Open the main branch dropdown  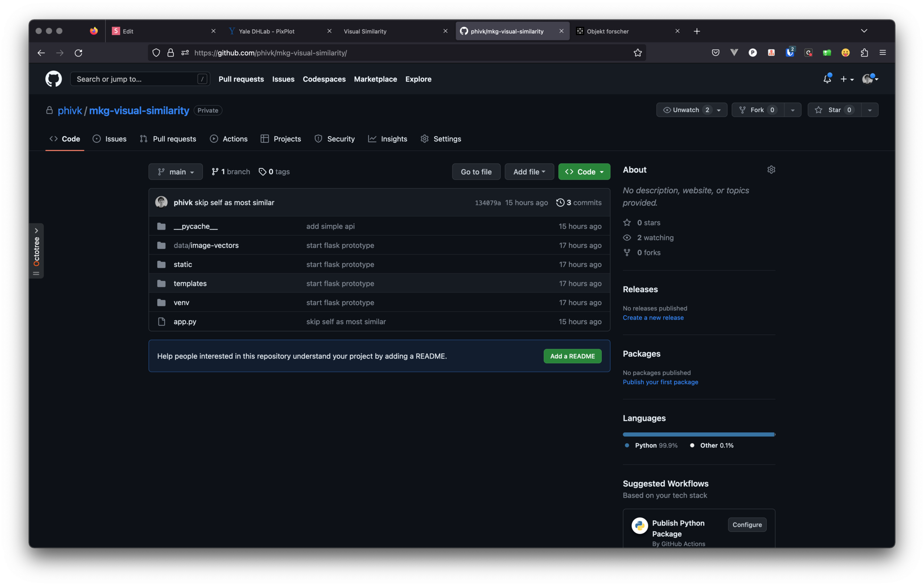coord(175,172)
